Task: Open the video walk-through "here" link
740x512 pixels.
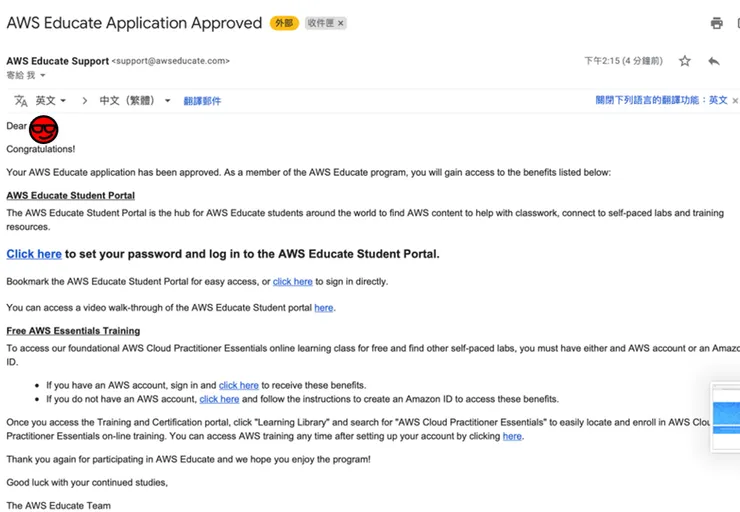Action: 324,308
